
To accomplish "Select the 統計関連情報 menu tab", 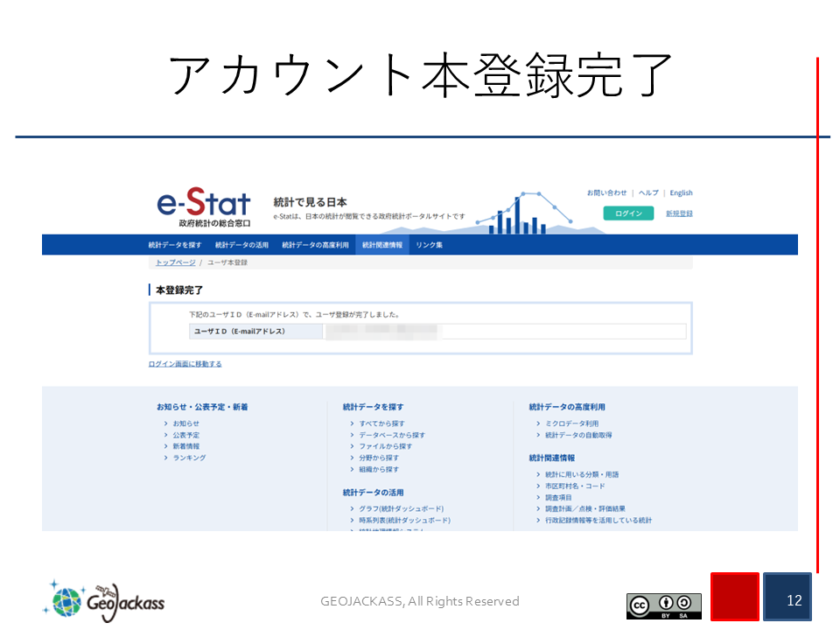I will coord(382,245).
